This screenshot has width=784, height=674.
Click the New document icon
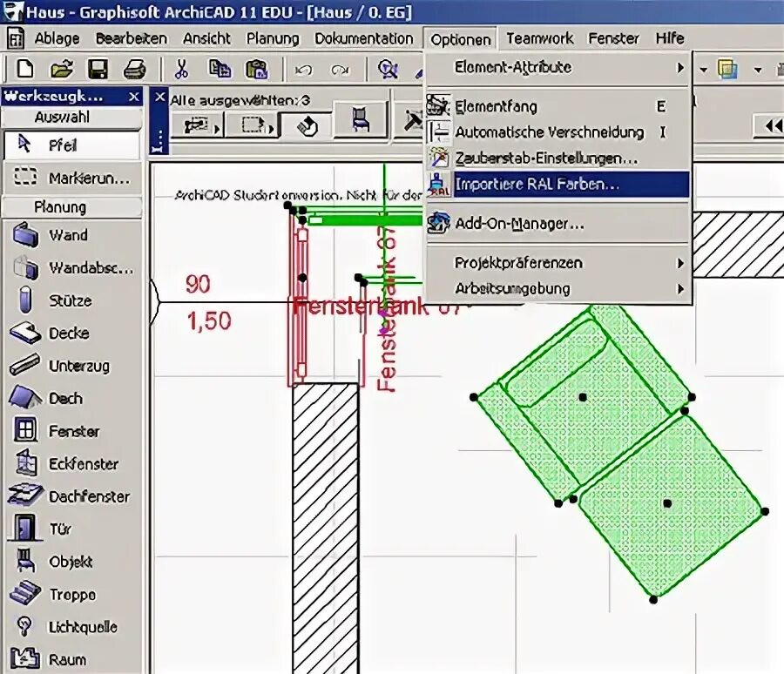pyautogui.click(x=25, y=69)
